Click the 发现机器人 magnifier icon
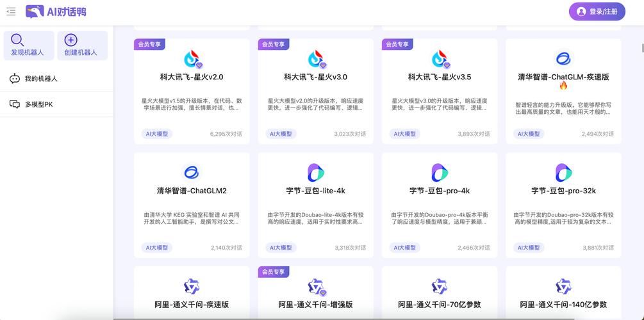This screenshot has height=320, width=644. pos(17,40)
